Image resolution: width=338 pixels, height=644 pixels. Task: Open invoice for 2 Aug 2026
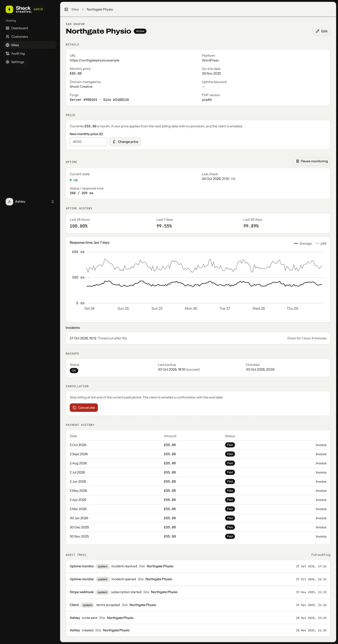click(x=321, y=463)
